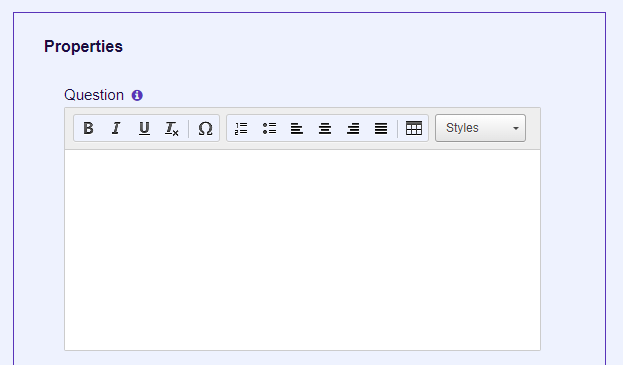Justify the text
The width and height of the screenshot is (623, 365).
[x=381, y=128]
